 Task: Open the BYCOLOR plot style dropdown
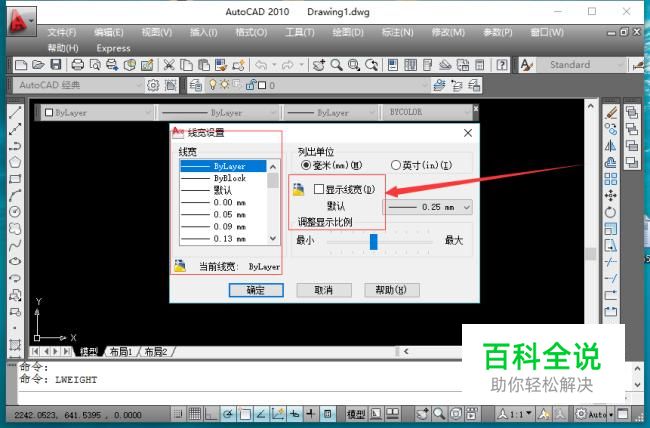(426, 112)
